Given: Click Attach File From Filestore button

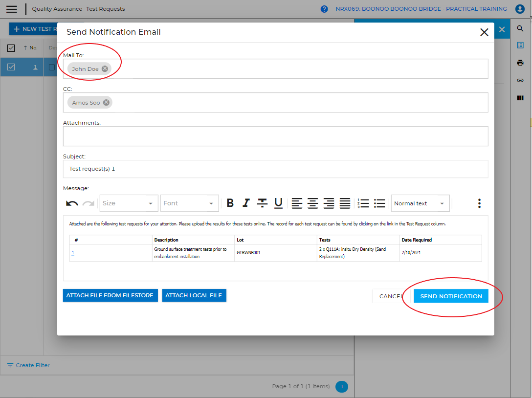Looking at the screenshot, I should point(110,295).
